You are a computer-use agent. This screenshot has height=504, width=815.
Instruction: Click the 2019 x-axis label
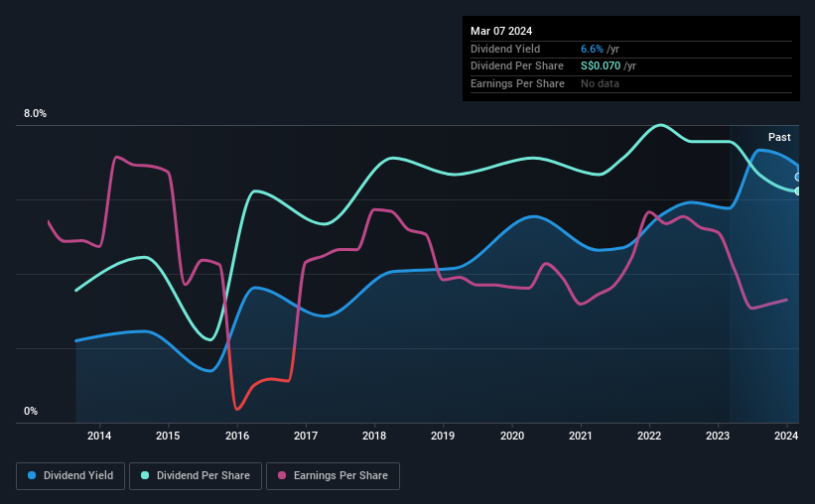coord(443,436)
